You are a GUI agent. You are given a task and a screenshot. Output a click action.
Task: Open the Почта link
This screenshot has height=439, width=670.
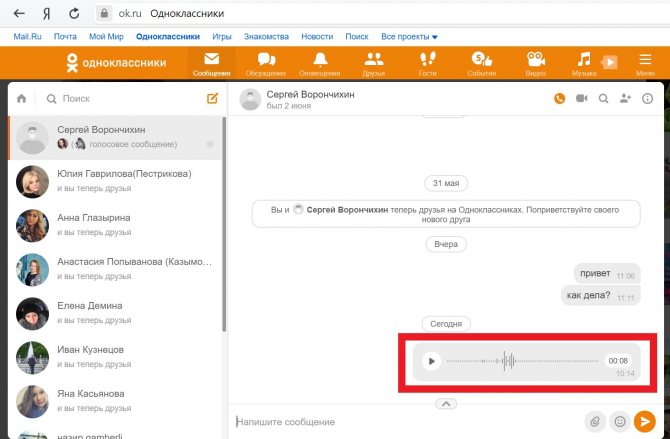click(x=65, y=37)
